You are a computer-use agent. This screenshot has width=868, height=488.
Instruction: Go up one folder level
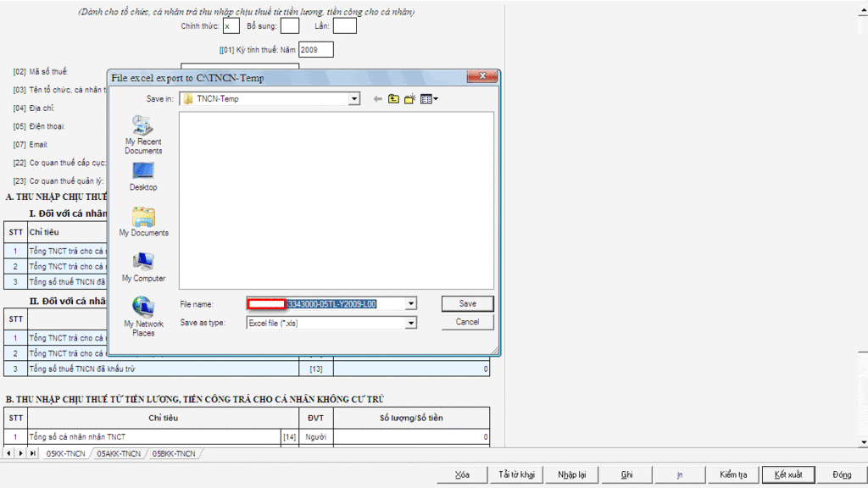click(393, 99)
